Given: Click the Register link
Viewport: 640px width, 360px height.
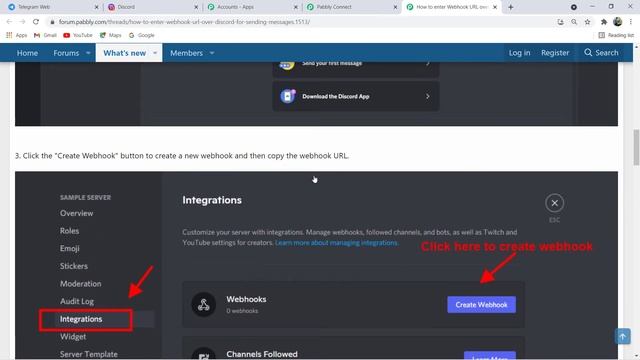Looking at the screenshot, I should (x=555, y=53).
